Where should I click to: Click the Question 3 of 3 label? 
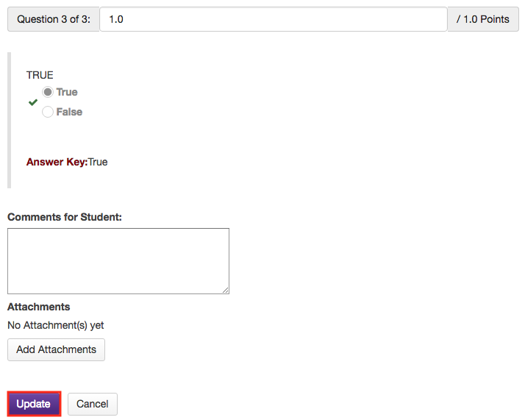click(54, 19)
